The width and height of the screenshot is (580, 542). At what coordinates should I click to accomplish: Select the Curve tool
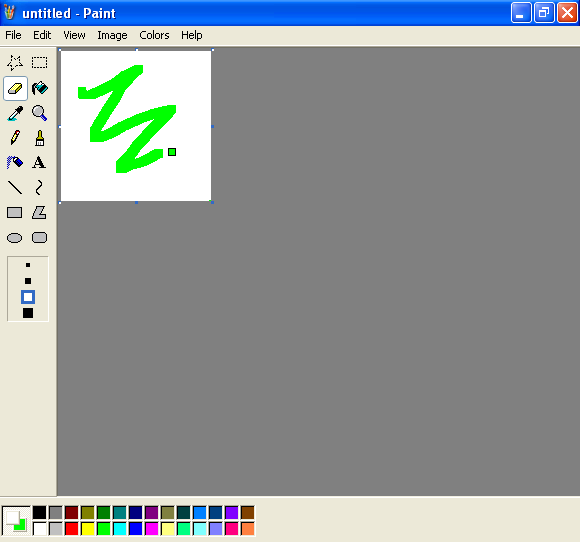[x=39, y=188]
